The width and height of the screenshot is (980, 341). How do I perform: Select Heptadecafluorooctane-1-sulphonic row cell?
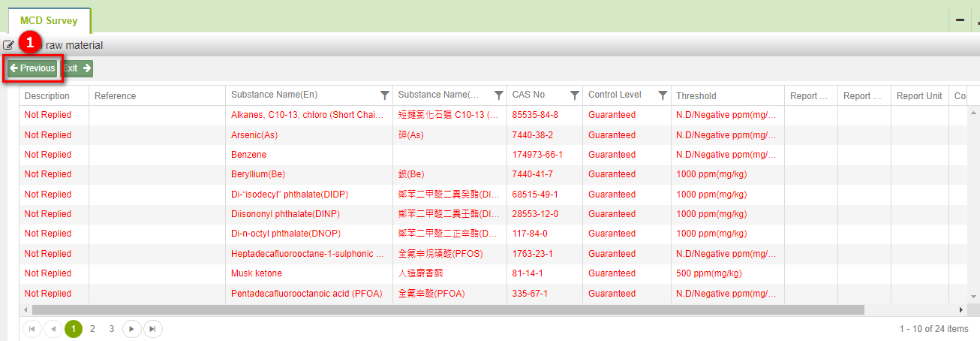click(x=308, y=254)
